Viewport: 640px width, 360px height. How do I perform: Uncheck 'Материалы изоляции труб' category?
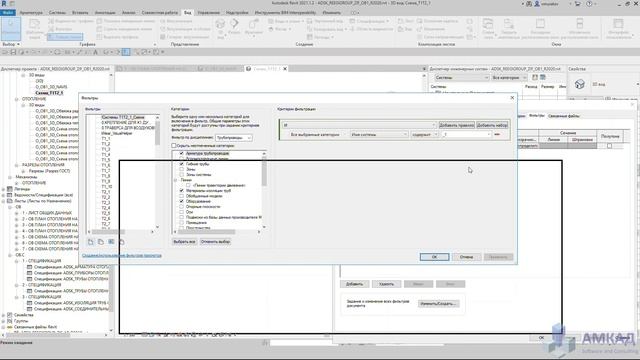[x=182, y=191]
